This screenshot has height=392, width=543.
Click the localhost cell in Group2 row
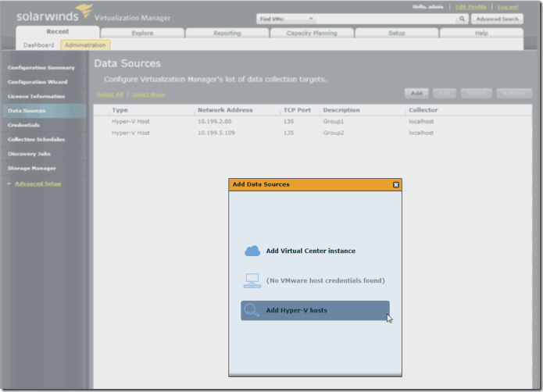(421, 133)
